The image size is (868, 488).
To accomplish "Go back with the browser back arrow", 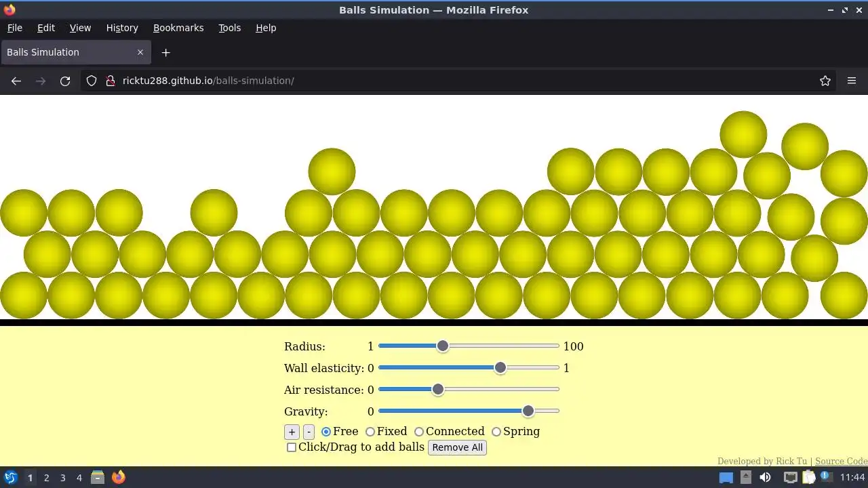I will pyautogui.click(x=16, y=81).
